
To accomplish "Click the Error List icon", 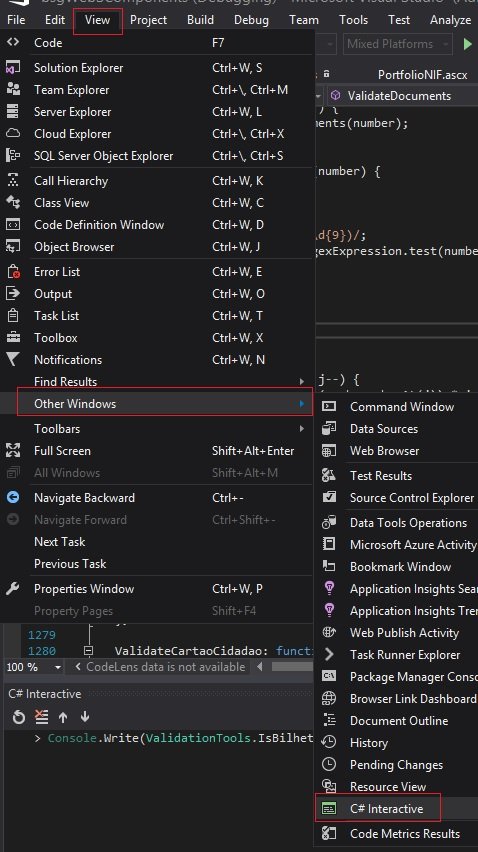I will 13,271.
